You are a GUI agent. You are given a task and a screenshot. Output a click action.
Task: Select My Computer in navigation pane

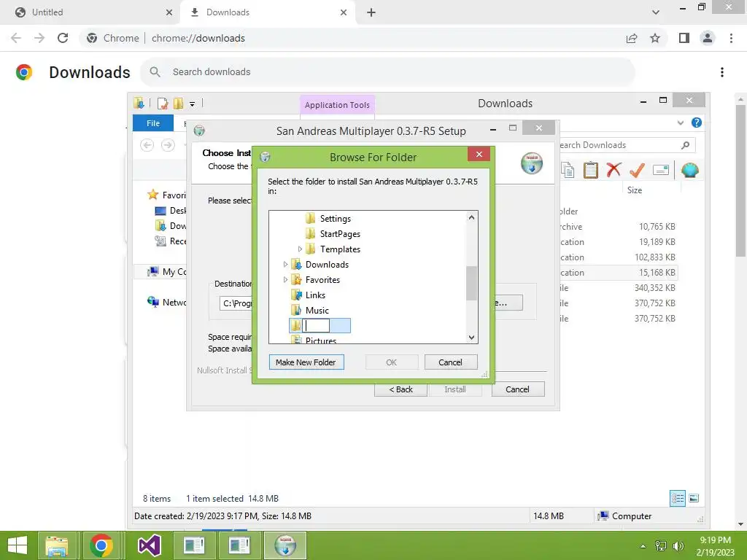point(167,272)
